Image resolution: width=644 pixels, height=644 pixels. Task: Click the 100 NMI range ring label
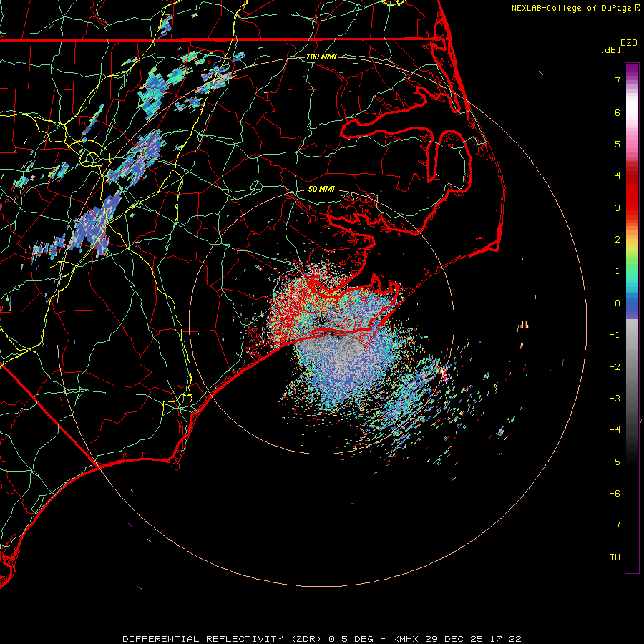click(x=321, y=57)
